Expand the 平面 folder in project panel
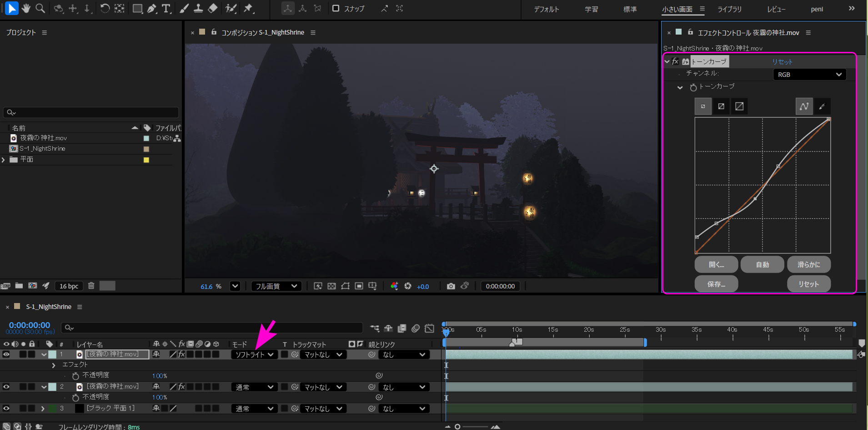868x430 pixels. pos(4,160)
